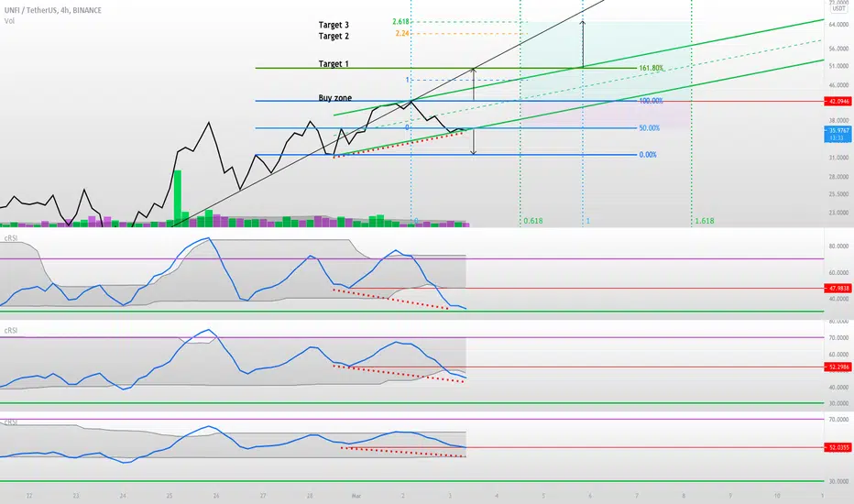
Task: Click 31.0000 on the price axis
Action: [838, 158]
